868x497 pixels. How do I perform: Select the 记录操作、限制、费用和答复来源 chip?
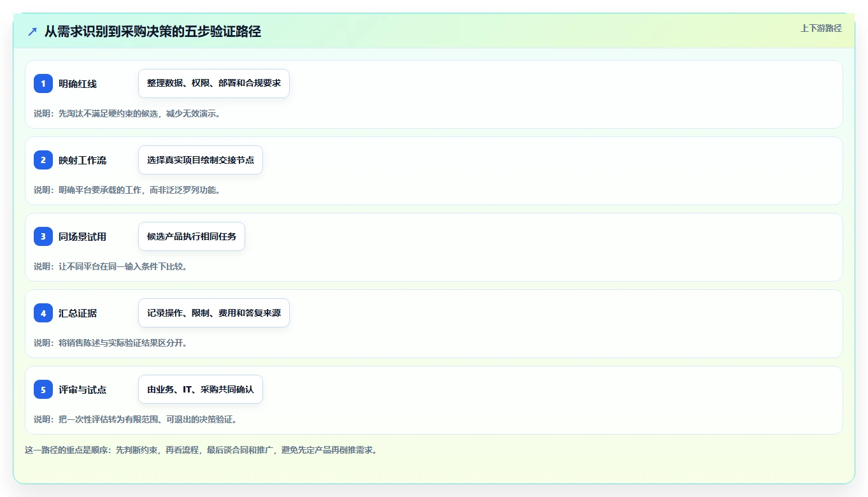[x=214, y=313]
